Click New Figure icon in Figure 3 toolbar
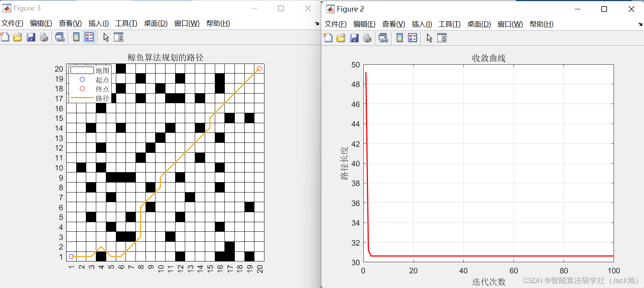The image size is (644, 288). tap(5, 37)
